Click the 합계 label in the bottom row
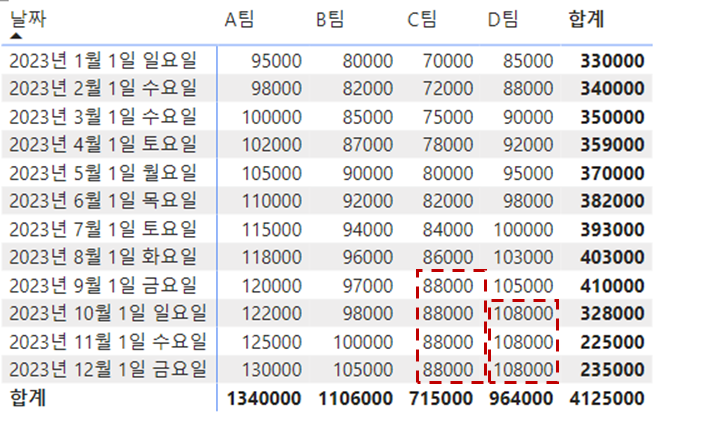 (x=28, y=398)
